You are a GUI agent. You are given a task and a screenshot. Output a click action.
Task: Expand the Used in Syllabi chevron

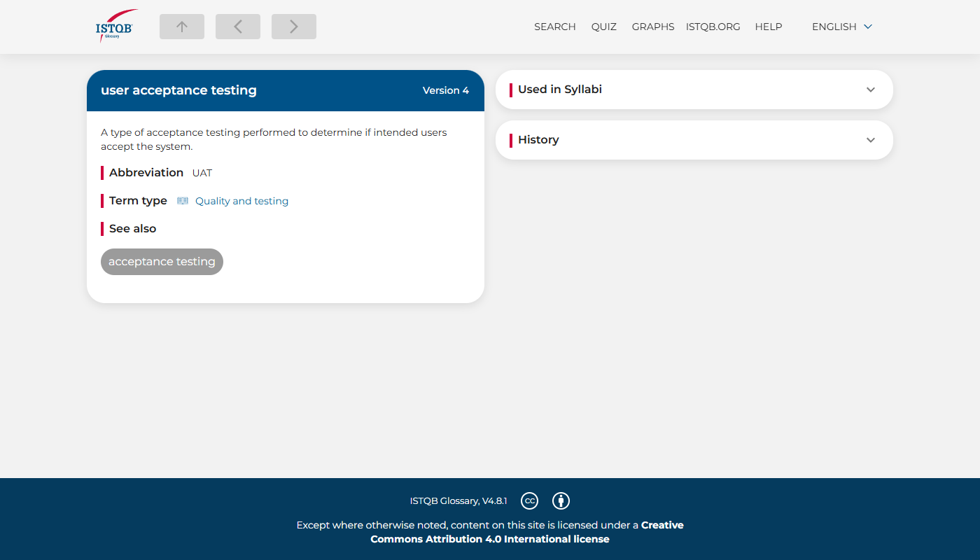point(871,90)
